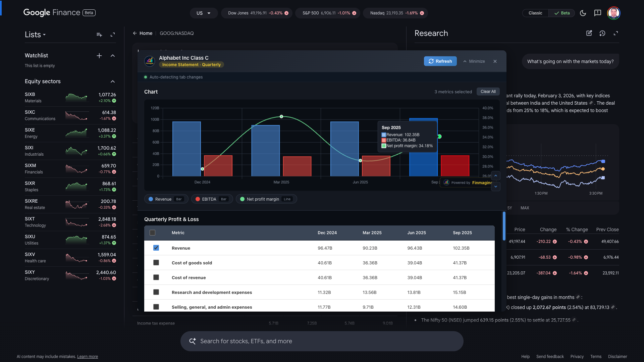Click the create new list icon
The image size is (644, 362).
pos(99,35)
